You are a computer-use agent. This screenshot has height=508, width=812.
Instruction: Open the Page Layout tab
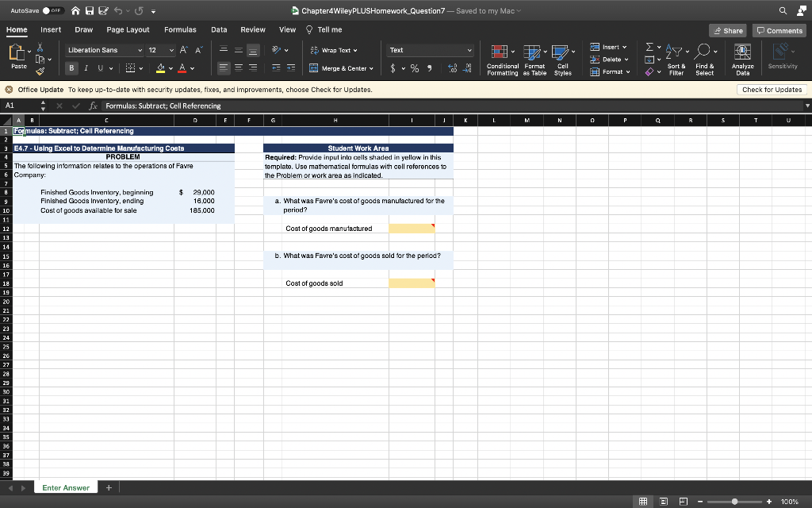point(128,29)
